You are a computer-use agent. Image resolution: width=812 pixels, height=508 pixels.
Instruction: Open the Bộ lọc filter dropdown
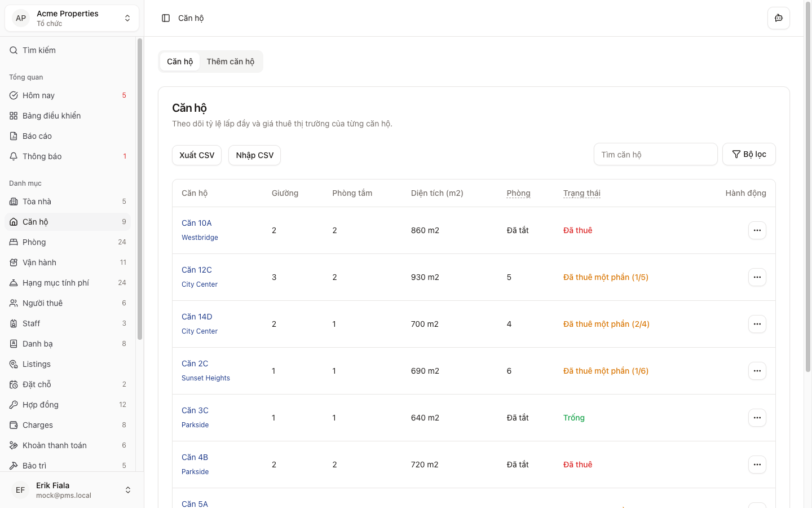(x=748, y=154)
